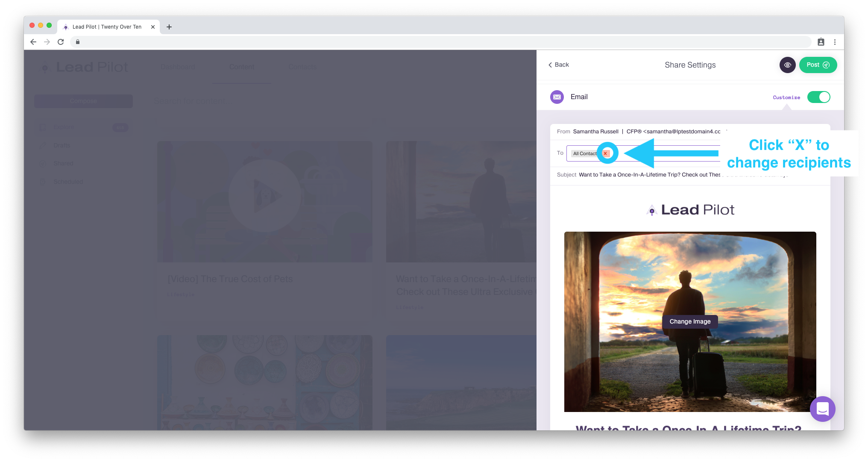Reload the current page
The width and height of the screenshot is (868, 462).
pos(61,42)
